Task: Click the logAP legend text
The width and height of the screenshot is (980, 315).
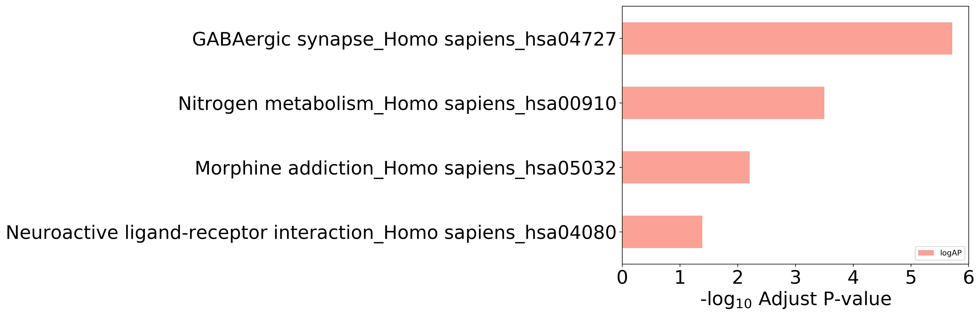Action: [951, 253]
